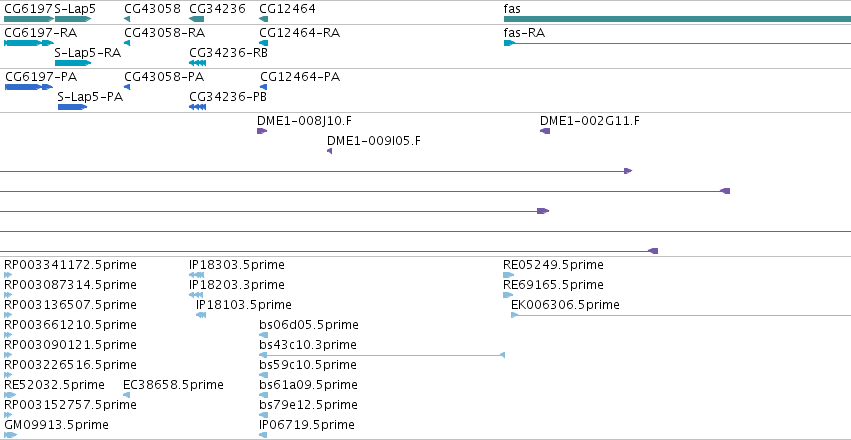Select the RP003226516.5prime EST
The image size is (851, 440).
point(8,375)
